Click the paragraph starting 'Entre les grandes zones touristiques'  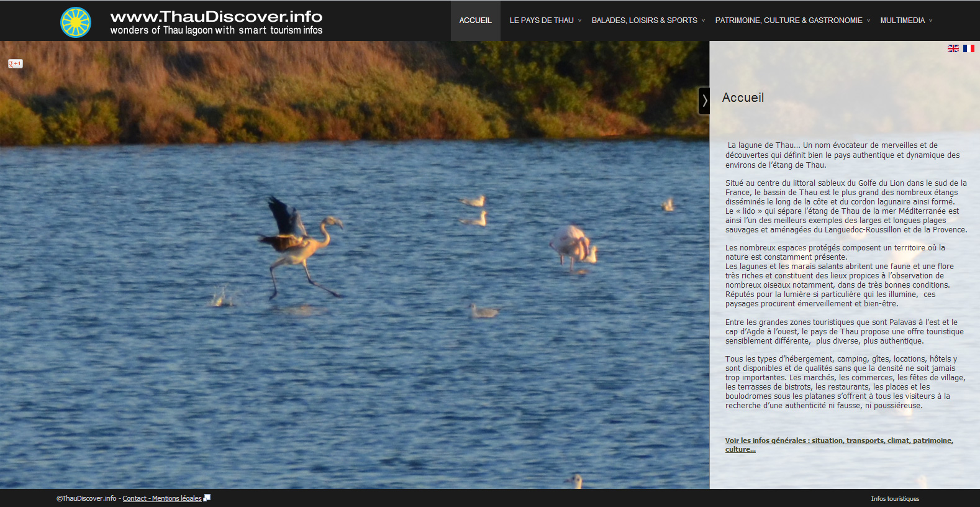pos(845,332)
